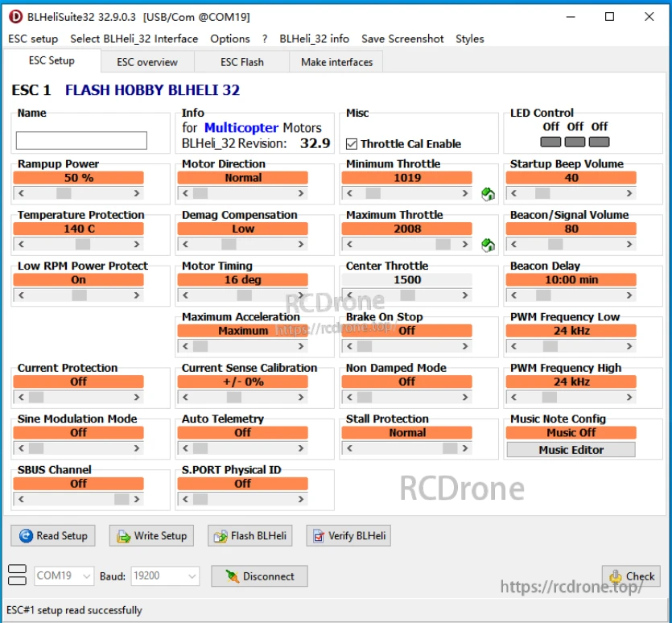Click the plug icon on the Disconnect button
This screenshot has width=672, height=623.
233,576
